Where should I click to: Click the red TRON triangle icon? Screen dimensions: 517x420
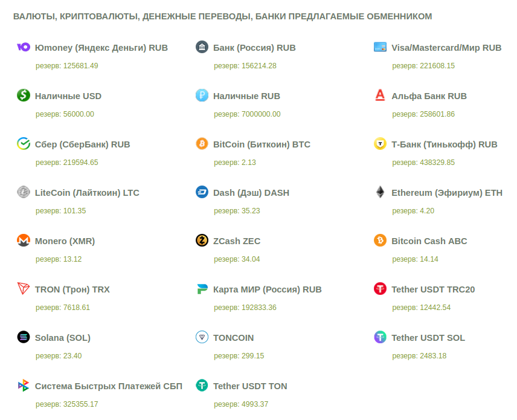click(x=24, y=289)
